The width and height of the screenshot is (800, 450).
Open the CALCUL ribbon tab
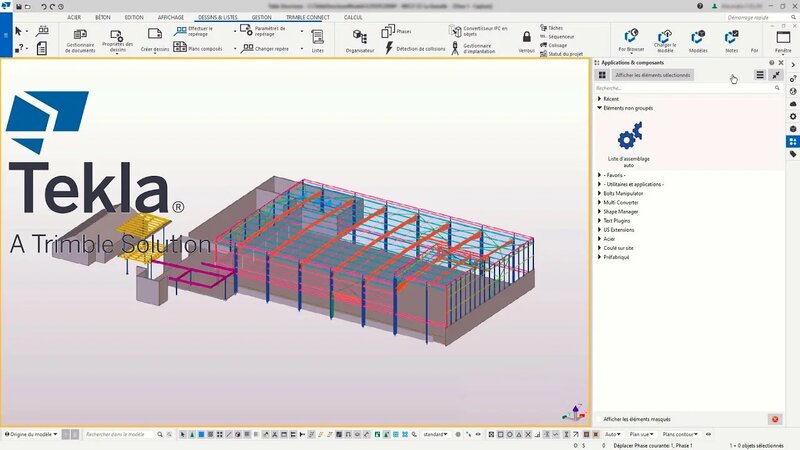353,17
